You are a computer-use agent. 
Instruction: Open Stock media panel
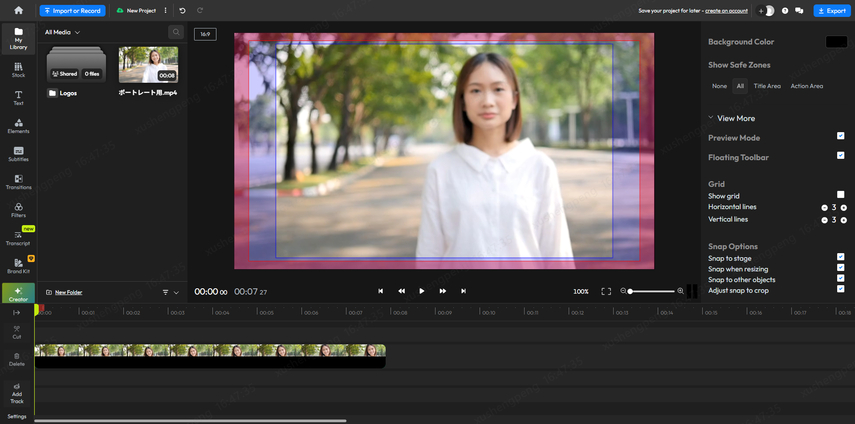point(19,70)
